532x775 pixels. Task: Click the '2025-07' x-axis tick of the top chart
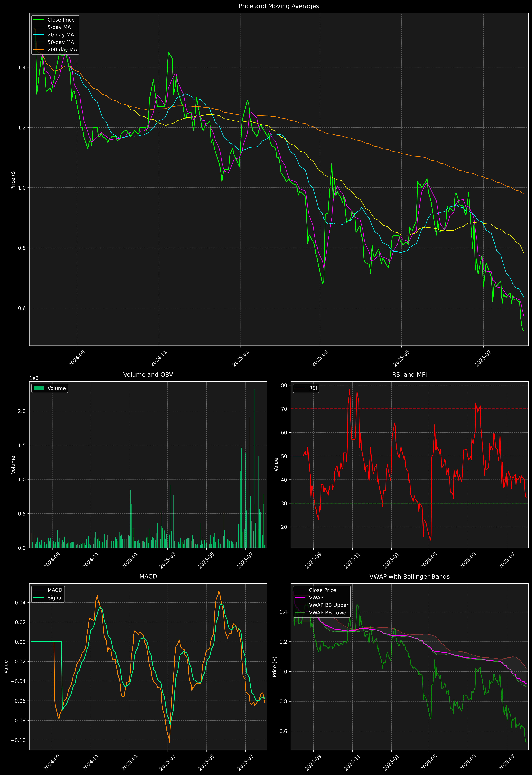(483, 358)
